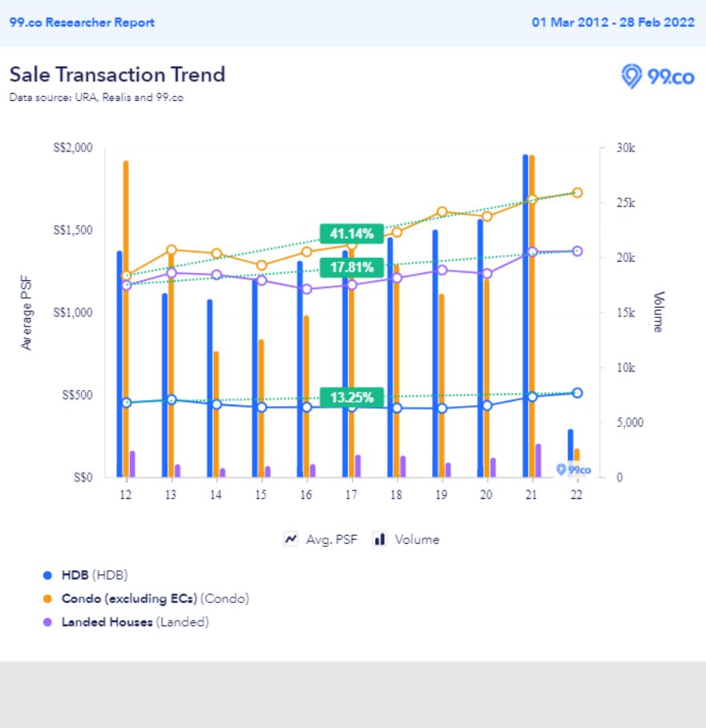Toggle Landed Houses series label
The height and width of the screenshot is (728, 706).
135,622
